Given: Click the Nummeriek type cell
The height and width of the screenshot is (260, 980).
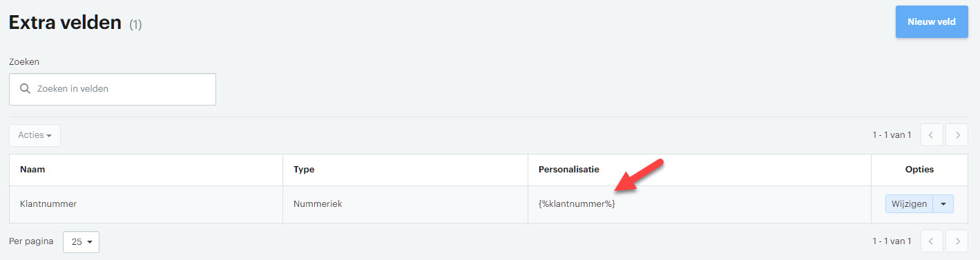Looking at the screenshot, I should 318,204.
